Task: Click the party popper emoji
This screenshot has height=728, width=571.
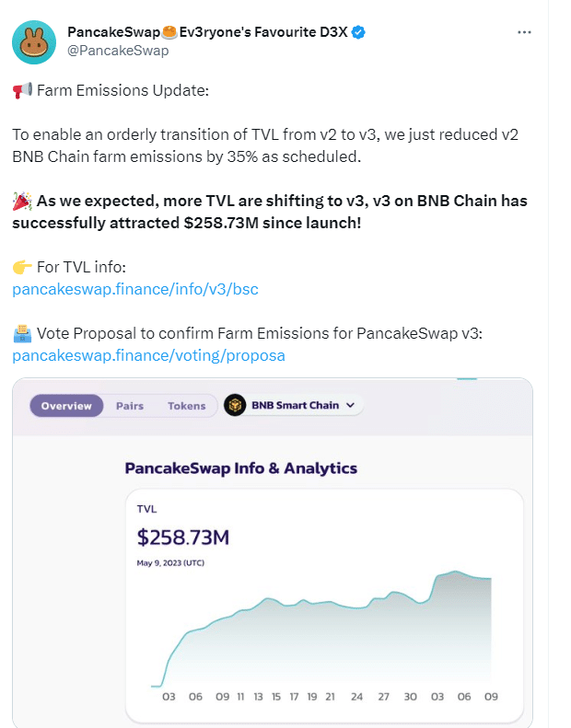Action: tap(22, 201)
